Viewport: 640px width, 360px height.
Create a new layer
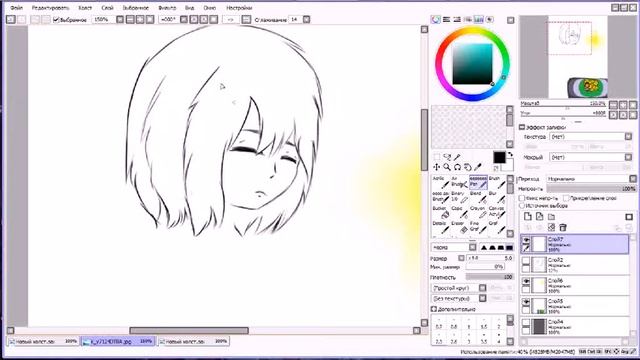click(x=528, y=216)
